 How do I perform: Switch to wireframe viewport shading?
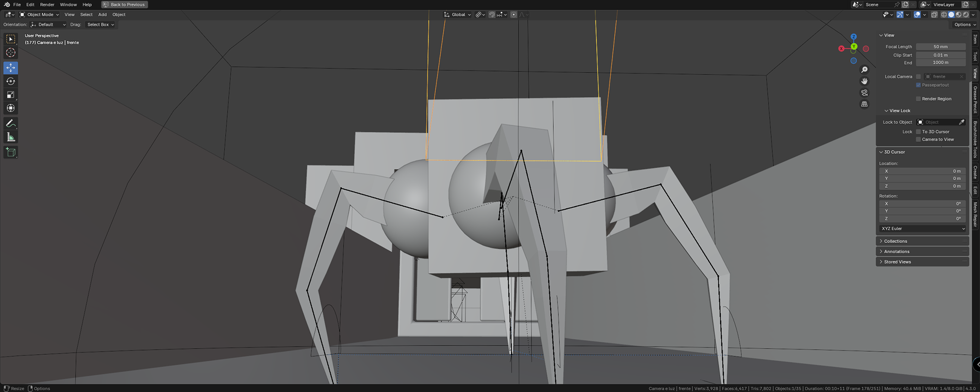point(944,15)
